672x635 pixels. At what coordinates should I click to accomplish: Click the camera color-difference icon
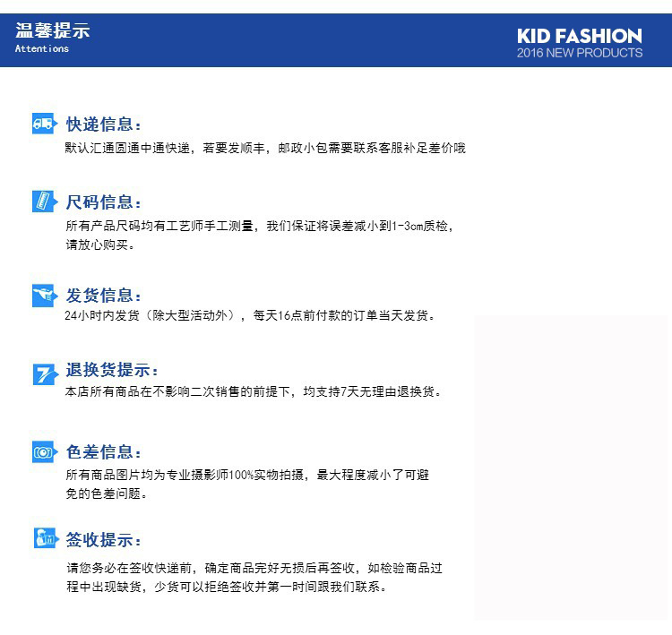[x=44, y=451]
